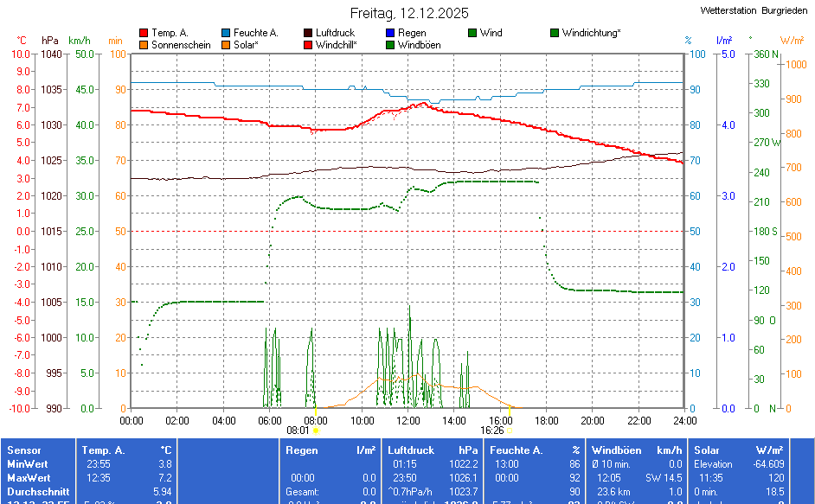This screenshot has height=504, width=815.
Task: Click the blue Regen legend square
Action: click(390, 33)
